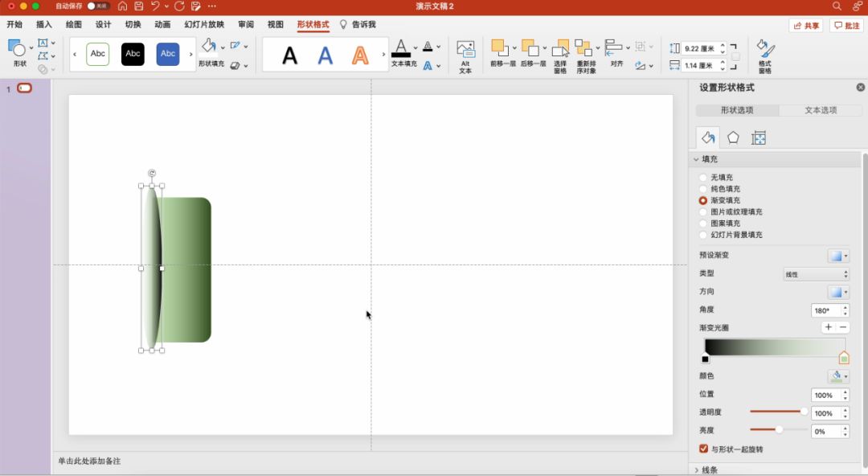Screen dimensions: 868x476
Task: Expand the Line section
Action: (696, 470)
